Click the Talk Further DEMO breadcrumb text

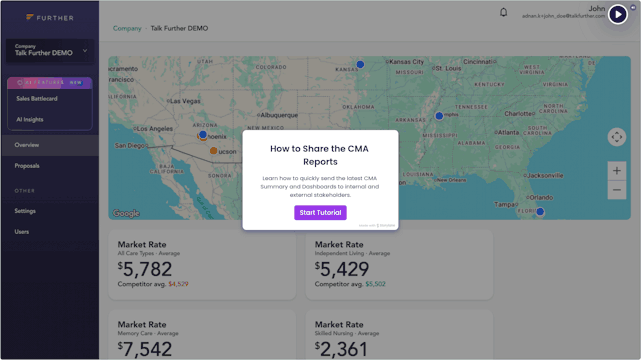179,28
